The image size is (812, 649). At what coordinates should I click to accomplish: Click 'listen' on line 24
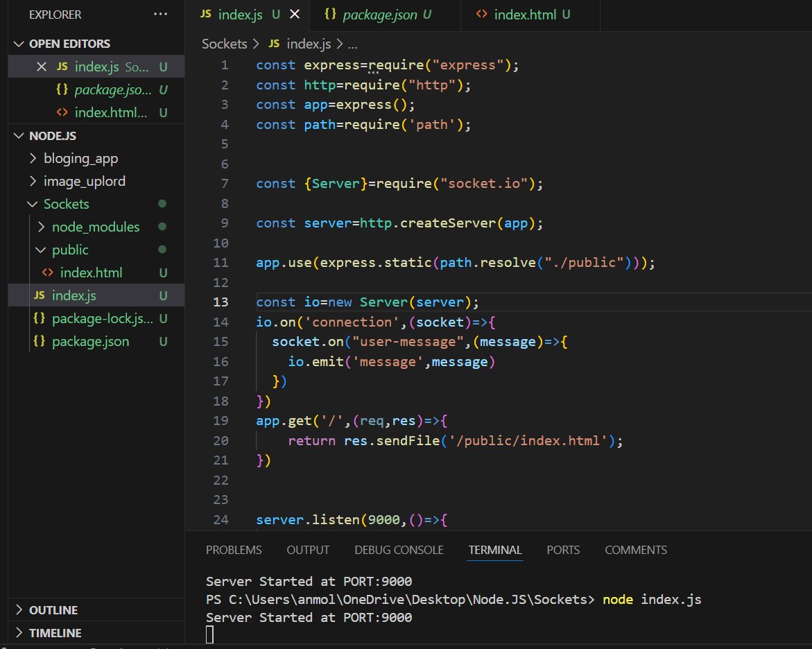pyautogui.click(x=336, y=519)
